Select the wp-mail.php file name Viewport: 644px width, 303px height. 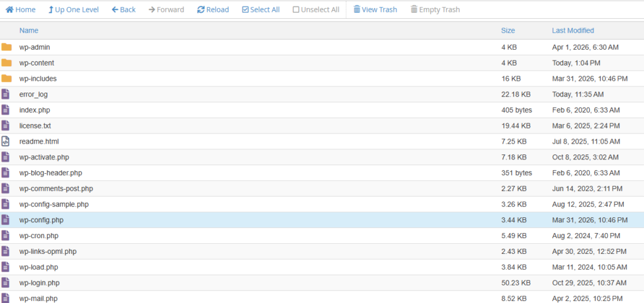click(38, 299)
